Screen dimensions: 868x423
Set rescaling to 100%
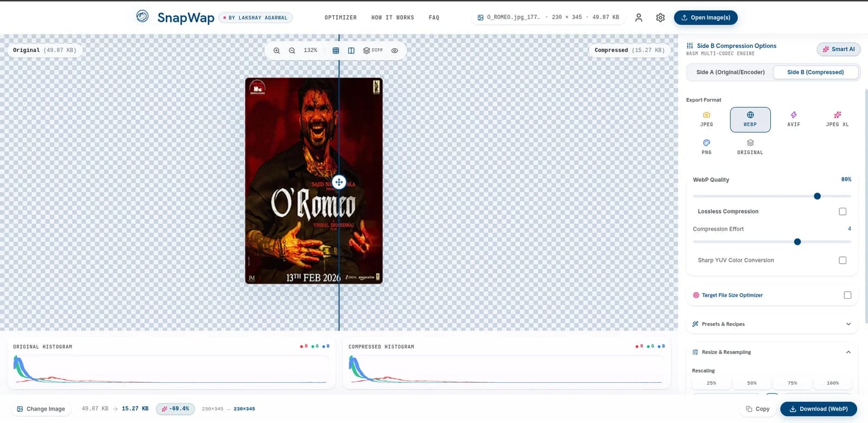point(833,383)
